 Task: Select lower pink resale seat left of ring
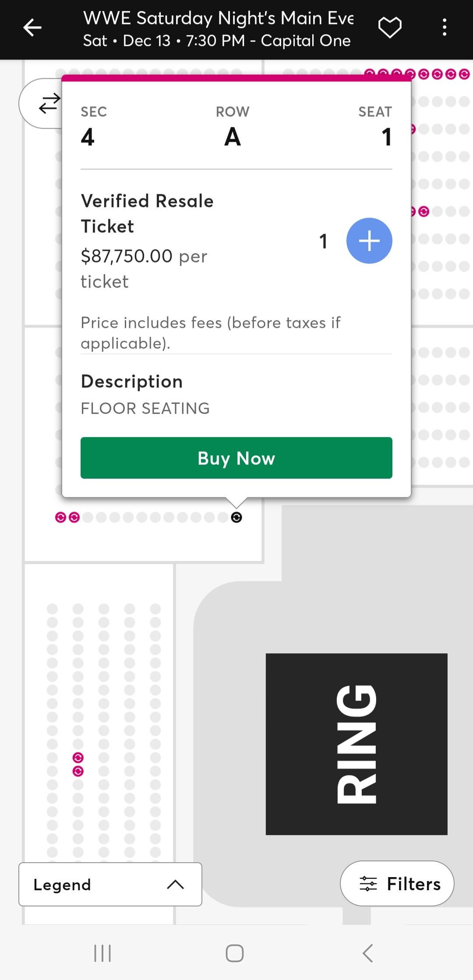coord(78,771)
